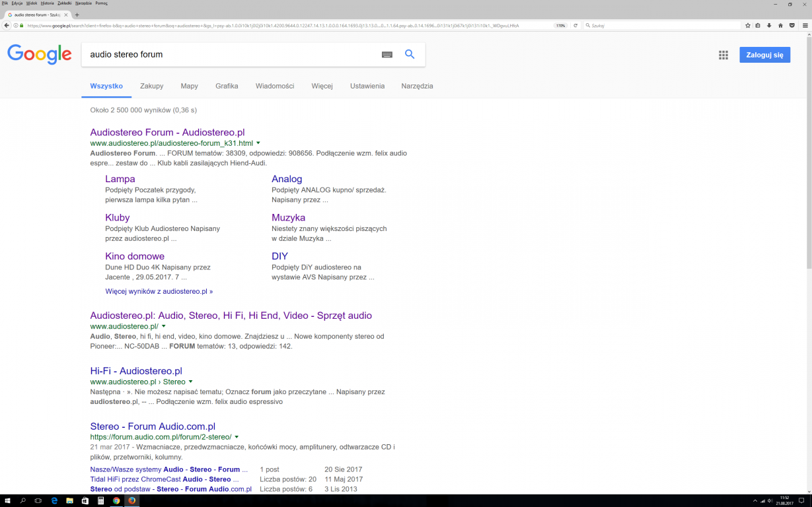Open the Microsoft Store taskbar icon
812x507 pixels.
[85, 501]
